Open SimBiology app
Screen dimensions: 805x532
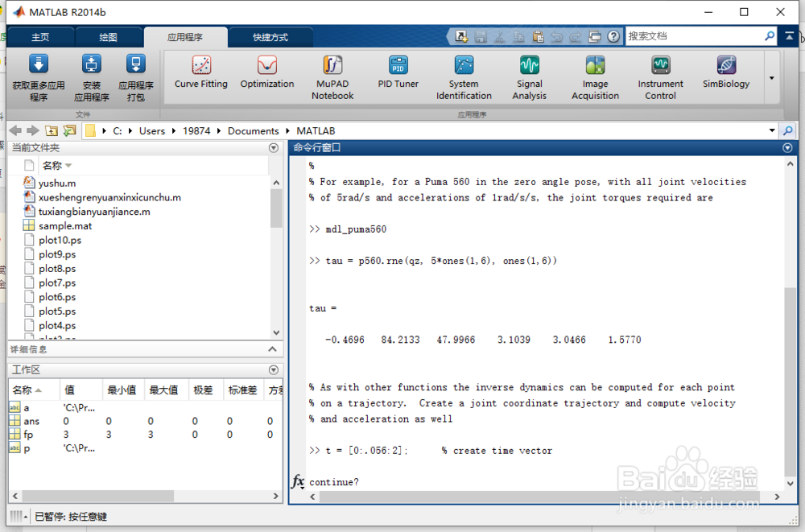pyautogui.click(x=726, y=72)
